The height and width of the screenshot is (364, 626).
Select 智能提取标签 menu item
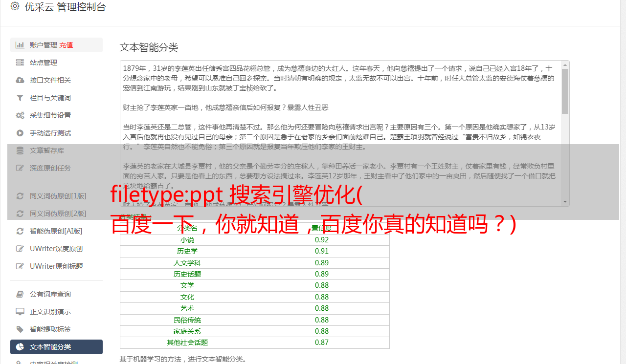(56, 329)
